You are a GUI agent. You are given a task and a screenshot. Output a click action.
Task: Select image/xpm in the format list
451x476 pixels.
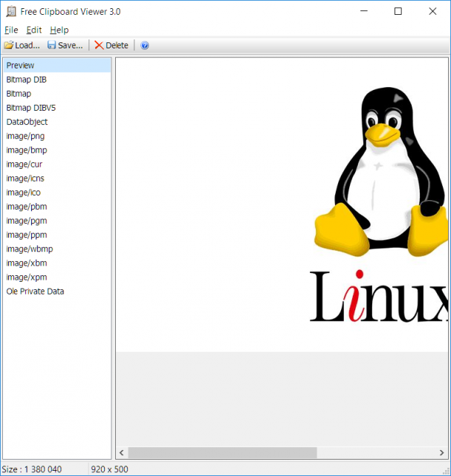point(57,277)
